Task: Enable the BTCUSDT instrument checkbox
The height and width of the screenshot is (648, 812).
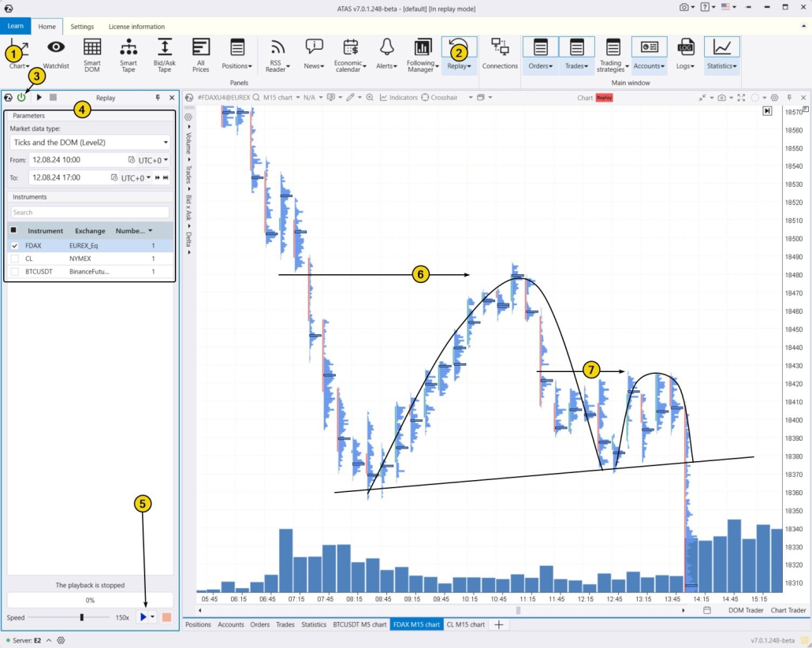Action: (x=14, y=271)
